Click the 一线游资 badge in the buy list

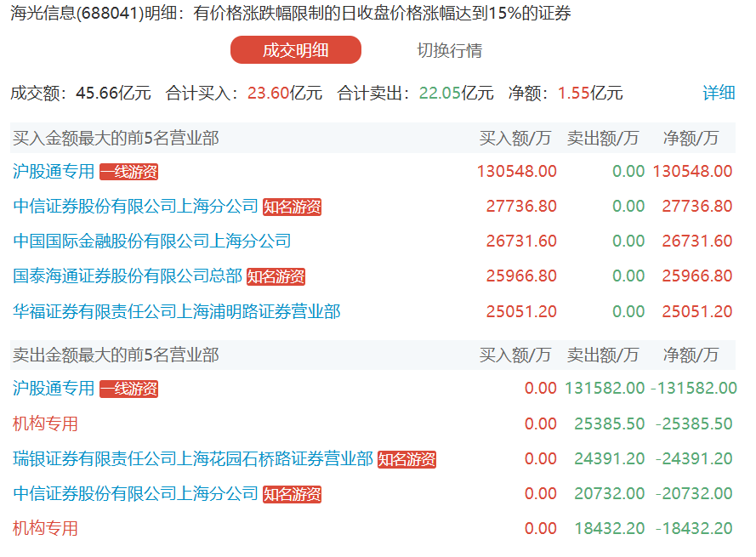click(x=128, y=172)
